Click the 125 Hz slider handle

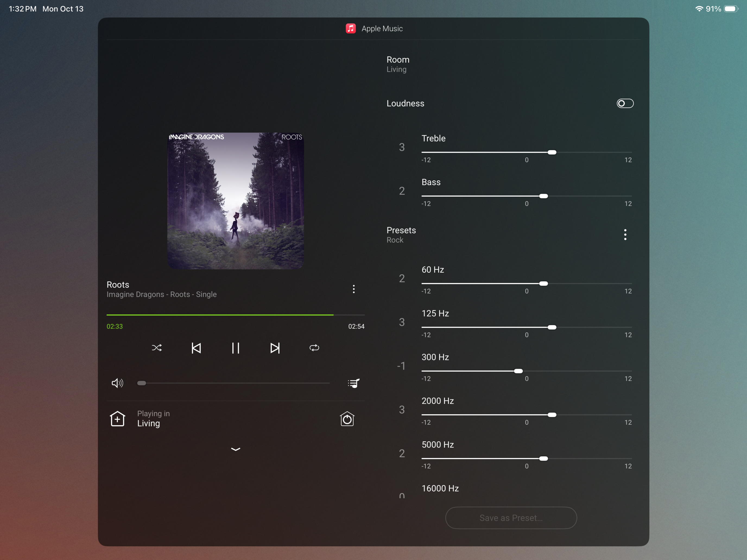(552, 327)
